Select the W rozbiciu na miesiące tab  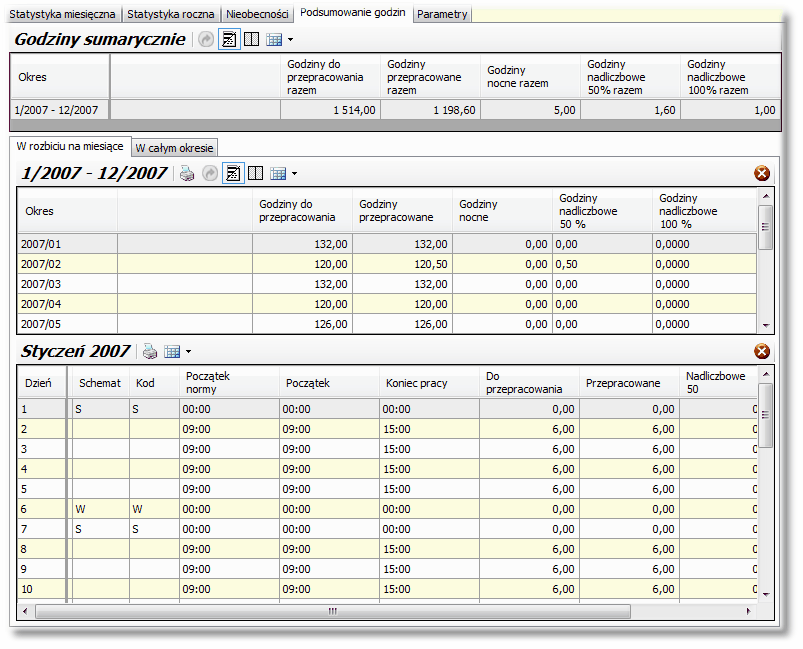click(x=70, y=146)
